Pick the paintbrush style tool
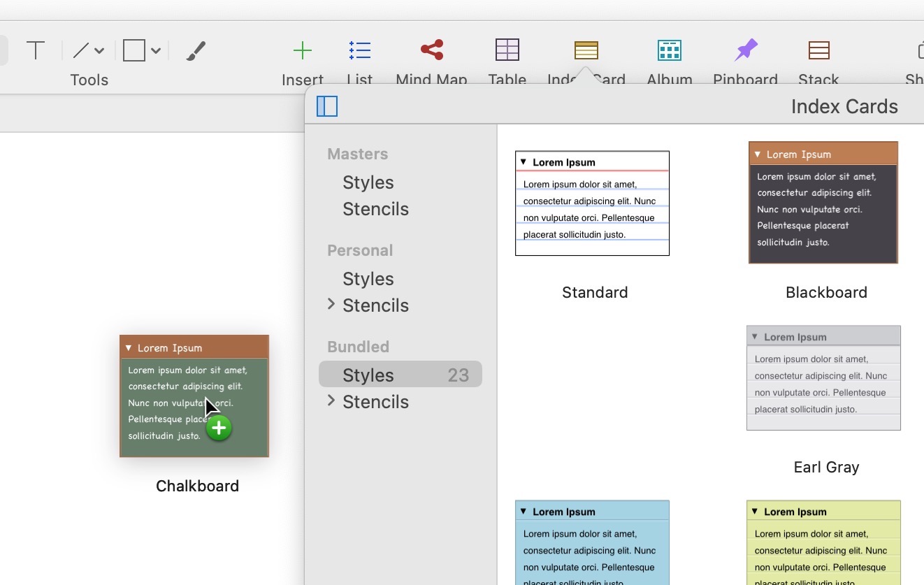Image resolution: width=924 pixels, height=585 pixels. click(x=196, y=50)
